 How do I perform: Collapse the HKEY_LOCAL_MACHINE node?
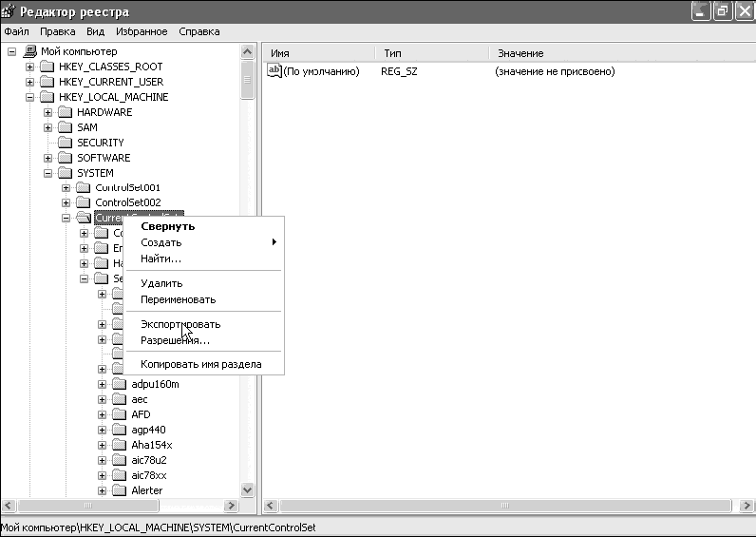point(29,97)
